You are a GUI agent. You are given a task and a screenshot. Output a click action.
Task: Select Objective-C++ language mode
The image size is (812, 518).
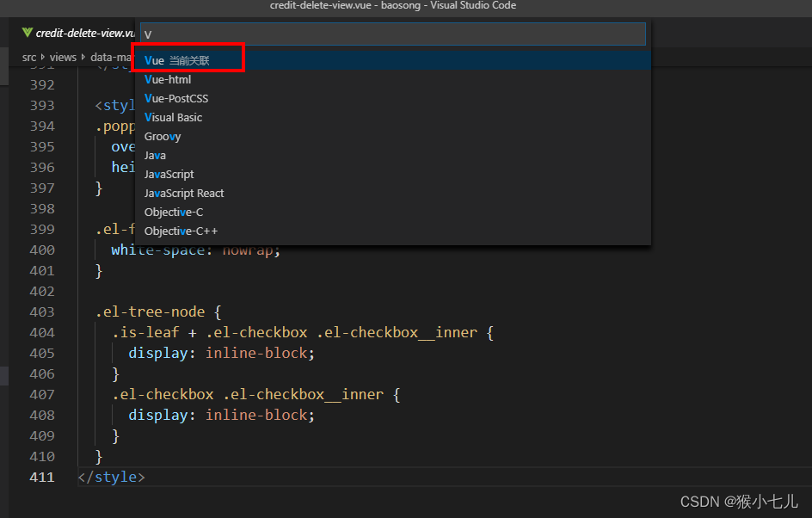392,231
